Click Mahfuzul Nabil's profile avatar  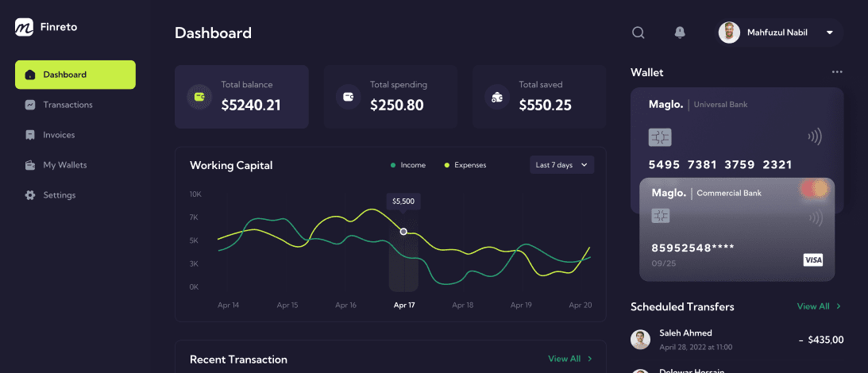coord(729,33)
